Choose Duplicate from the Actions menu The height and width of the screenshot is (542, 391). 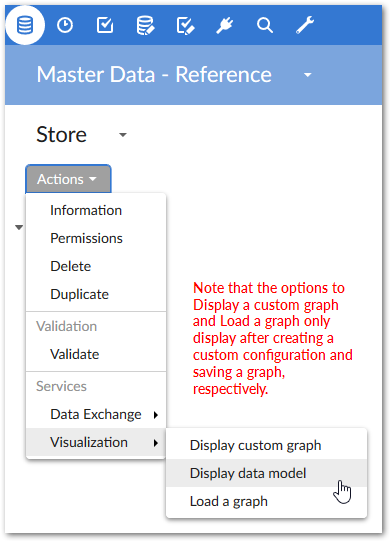coord(96,295)
